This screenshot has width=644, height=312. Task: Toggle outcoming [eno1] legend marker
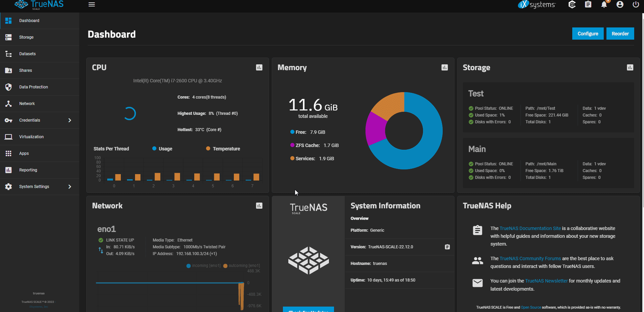[225, 266]
